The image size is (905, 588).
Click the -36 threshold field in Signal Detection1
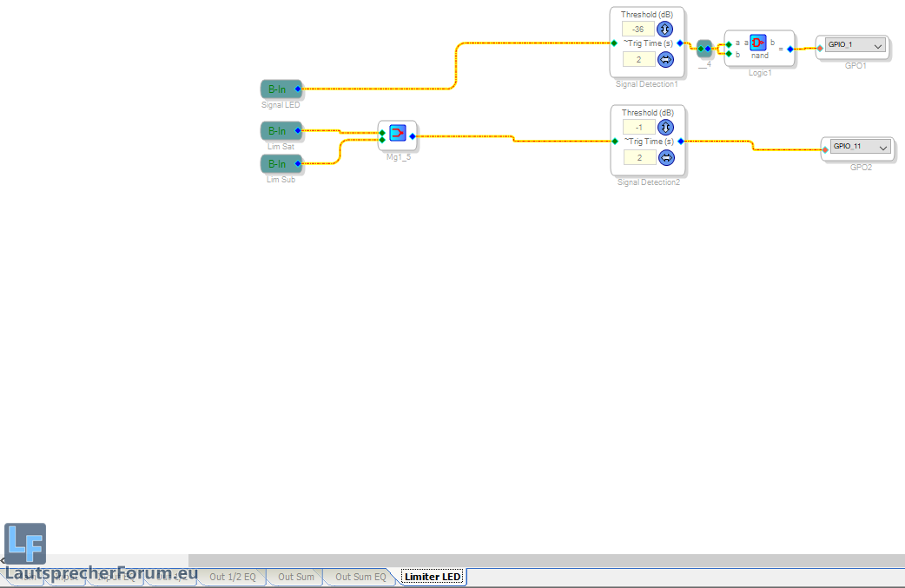pos(639,29)
